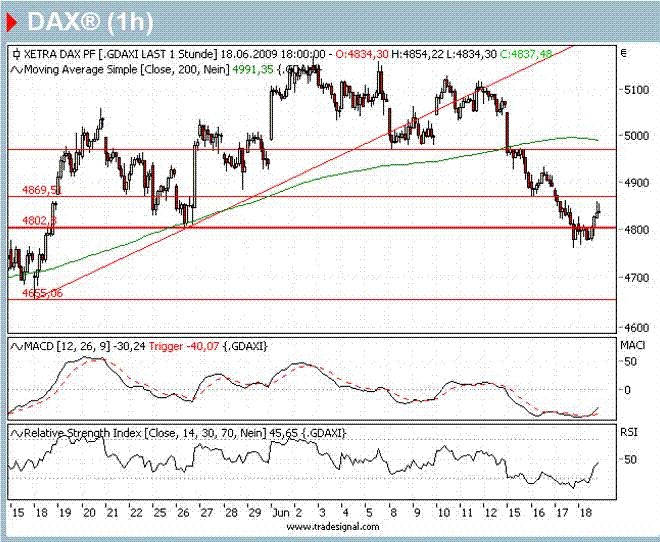Click the MACD axis value 0
660x542 pixels.
628,390
